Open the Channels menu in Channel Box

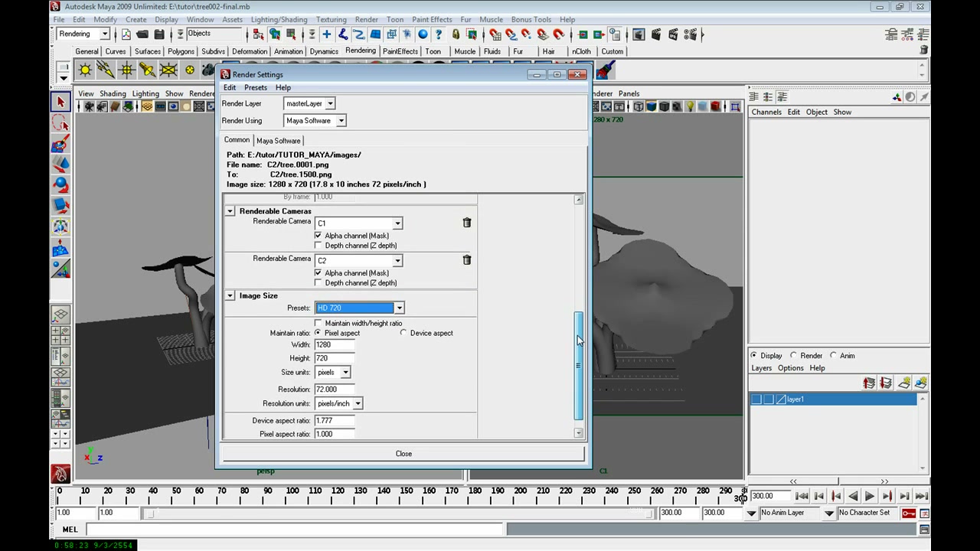point(766,112)
